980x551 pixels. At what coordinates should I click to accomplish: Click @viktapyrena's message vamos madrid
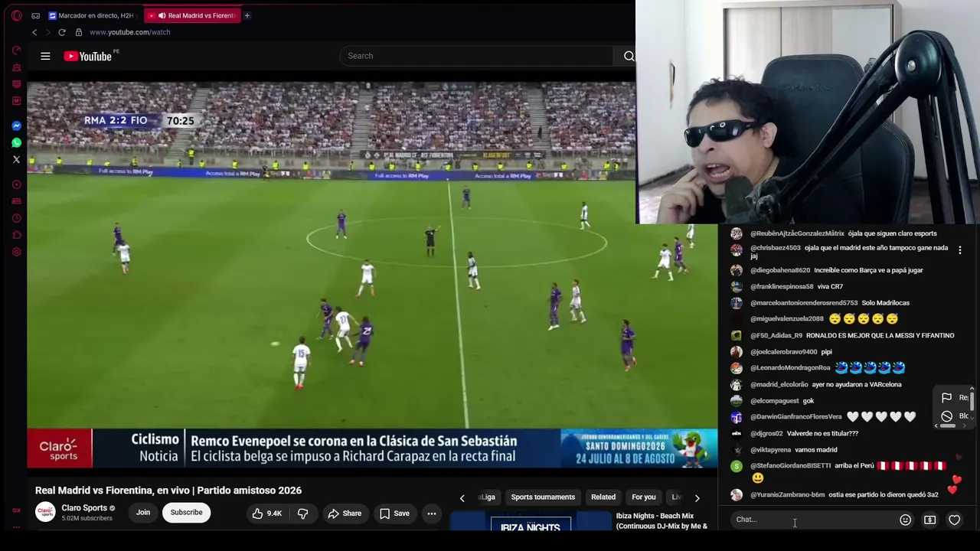point(816,450)
